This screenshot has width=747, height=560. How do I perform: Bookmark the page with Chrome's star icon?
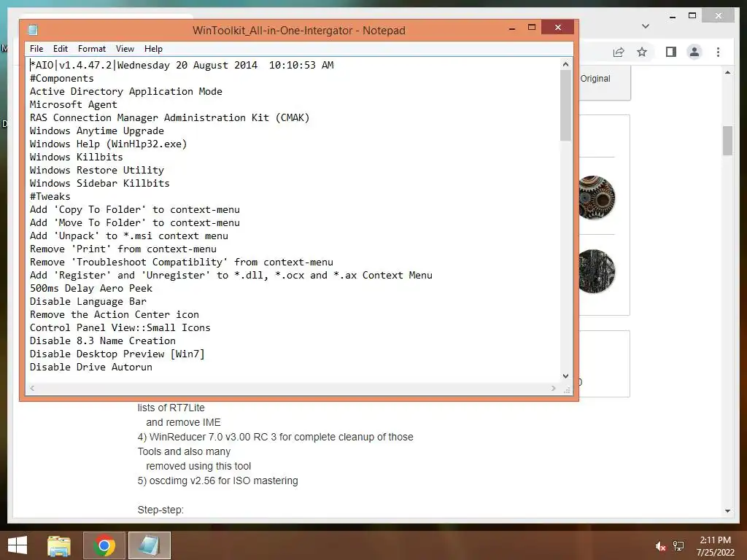642,52
